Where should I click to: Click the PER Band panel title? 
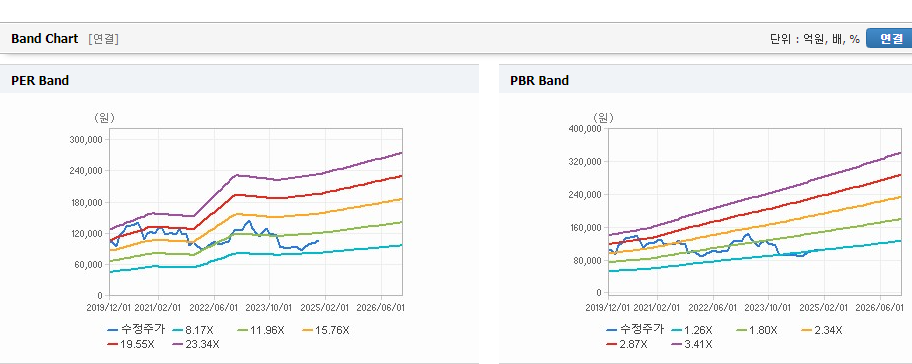click(x=40, y=81)
